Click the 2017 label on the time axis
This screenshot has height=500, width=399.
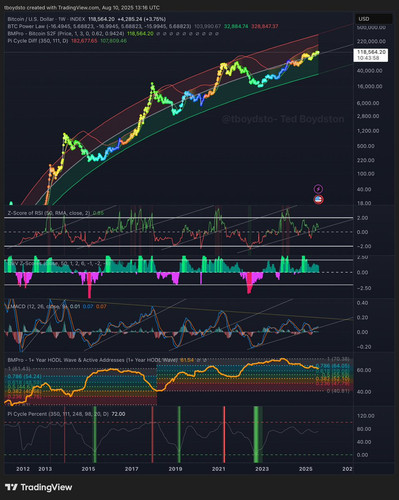pos(132,469)
